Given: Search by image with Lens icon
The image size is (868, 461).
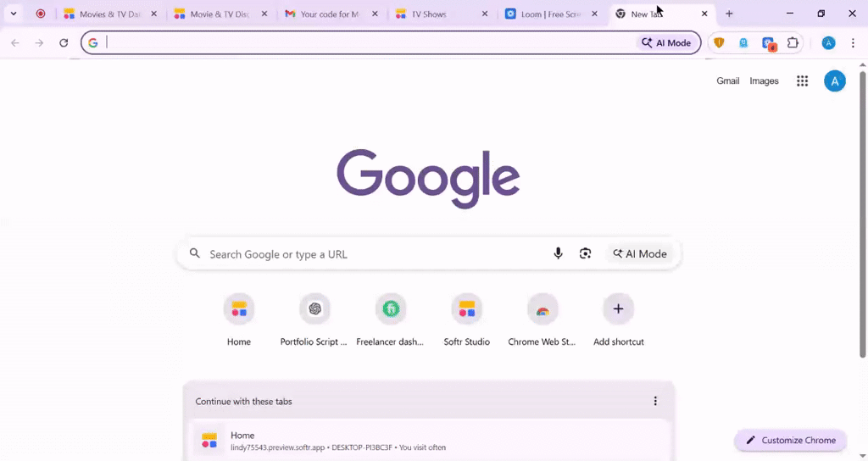Looking at the screenshot, I should tap(585, 253).
